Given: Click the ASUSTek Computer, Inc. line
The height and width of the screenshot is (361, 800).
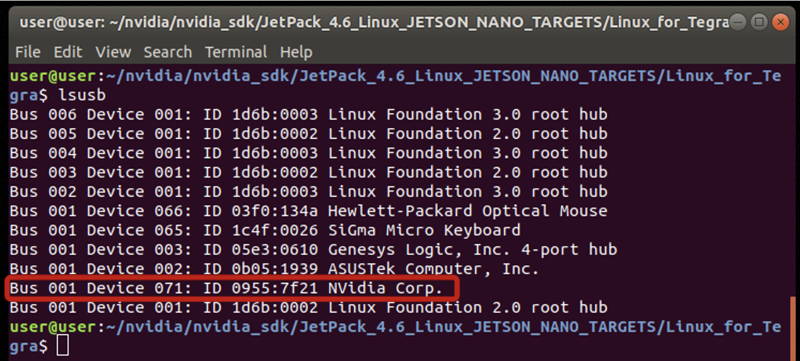Looking at the screenshot, I should pos(274,269).
